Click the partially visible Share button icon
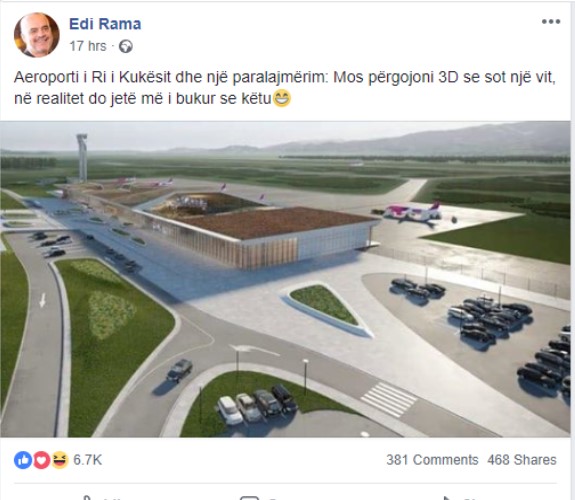 pos(447,498)
